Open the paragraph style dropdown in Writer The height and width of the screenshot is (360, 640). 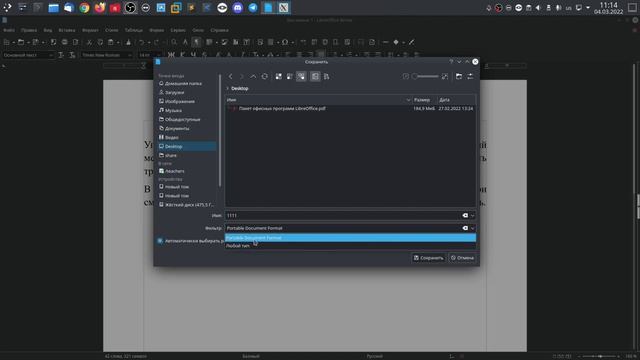(51, 55)
